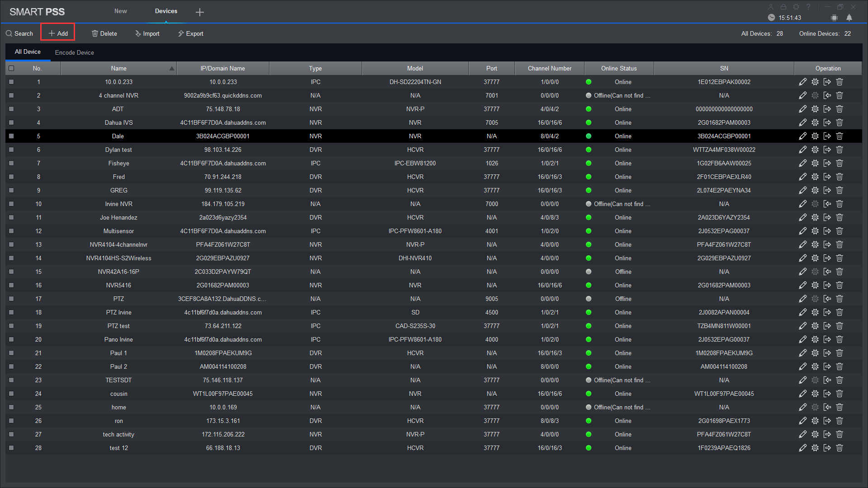
Task: Select the PTZ test device row
Action: point(118,326)
